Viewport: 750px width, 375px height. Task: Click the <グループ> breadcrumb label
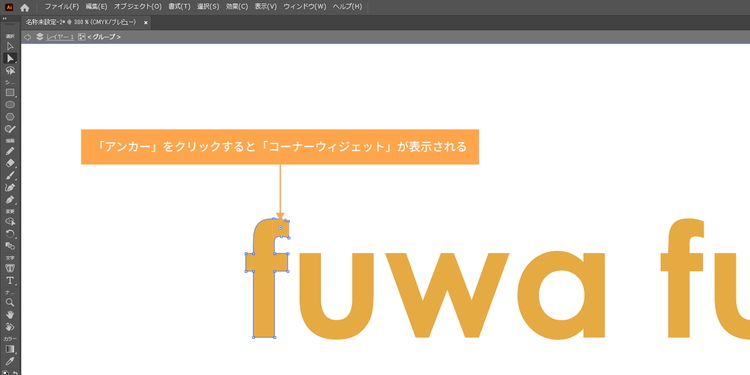104,37
